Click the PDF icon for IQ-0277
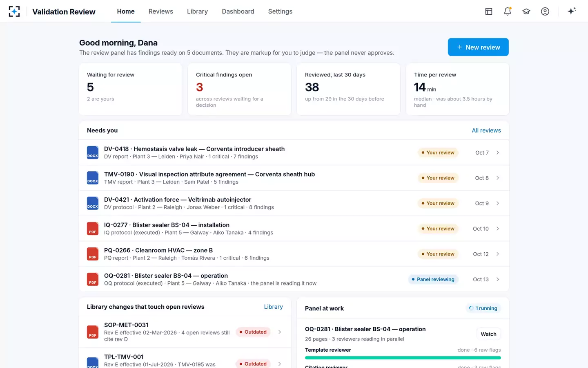Image resolution: width=588 pixels, height=368 pixels. (x=93, y=229)
